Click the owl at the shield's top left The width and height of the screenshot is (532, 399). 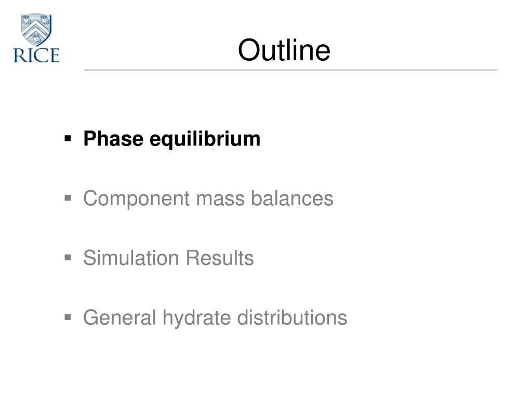click(26, 20)
